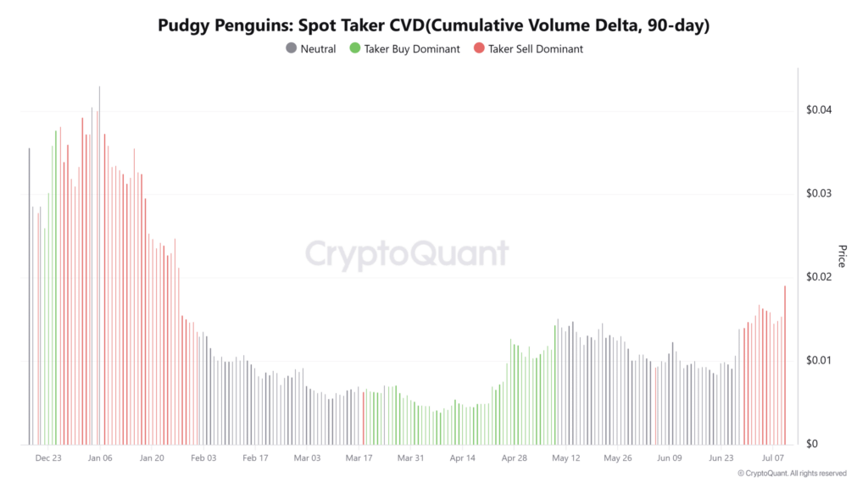Toggle the Taker Sell Dominant series label
Screen dimensions: 868x488
[x=536, y=49]
